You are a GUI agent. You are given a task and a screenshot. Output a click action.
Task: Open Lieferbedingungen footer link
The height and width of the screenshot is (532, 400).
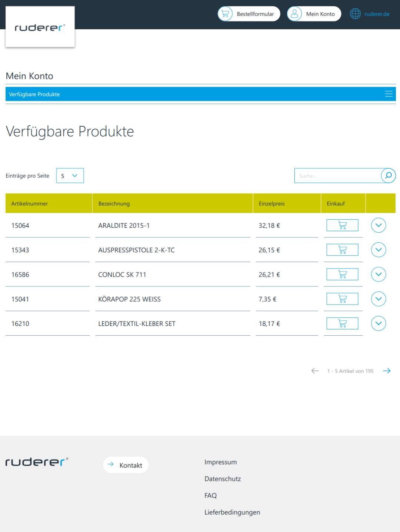point(232,512)
